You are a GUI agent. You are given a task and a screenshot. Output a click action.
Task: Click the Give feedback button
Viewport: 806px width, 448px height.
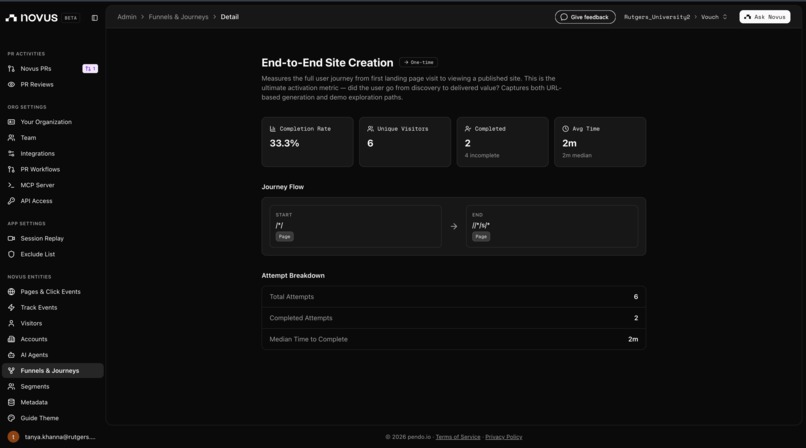pyautogui.click(x=585, y=17)
